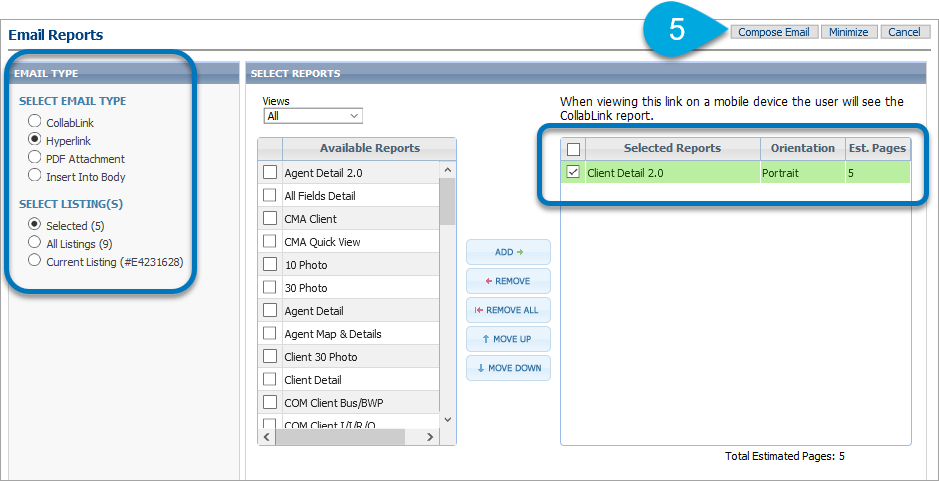Click the Selected Reports column header
This screenshot has width=939, height=481.
673,148
